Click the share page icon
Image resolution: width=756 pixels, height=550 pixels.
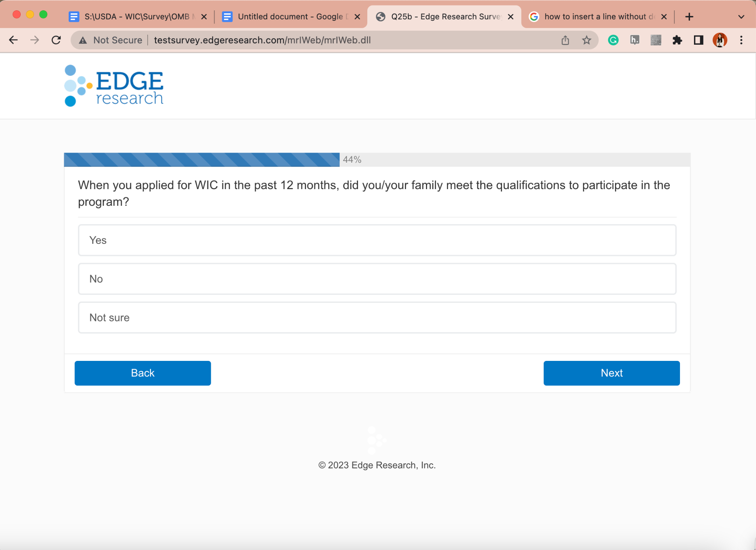[565, 40]
